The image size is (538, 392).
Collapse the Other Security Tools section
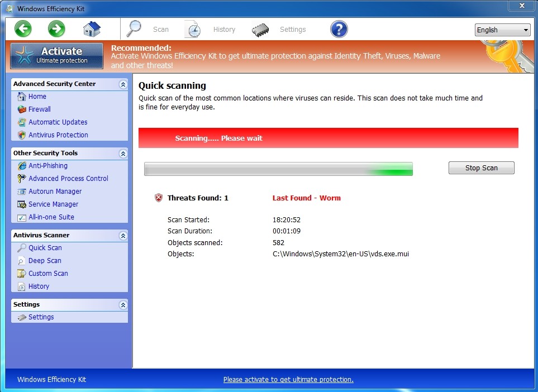point(123,154)
